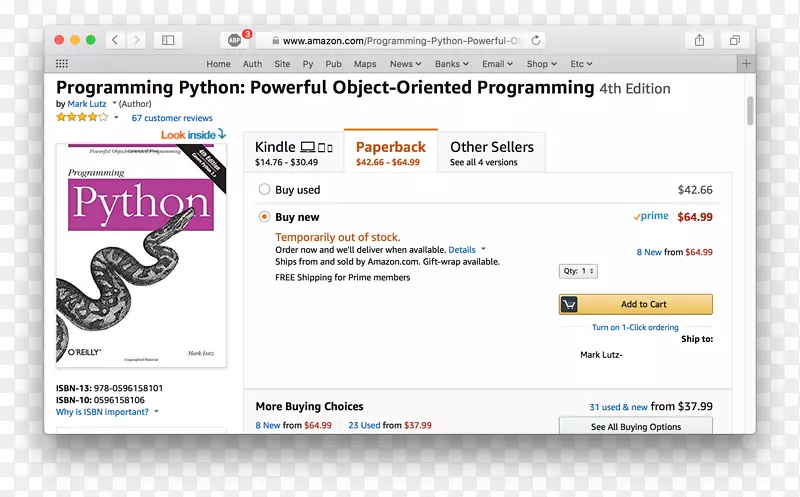Switch to the Paperback format tab
This screenshot has height=497, width=800.
(391, 151)
